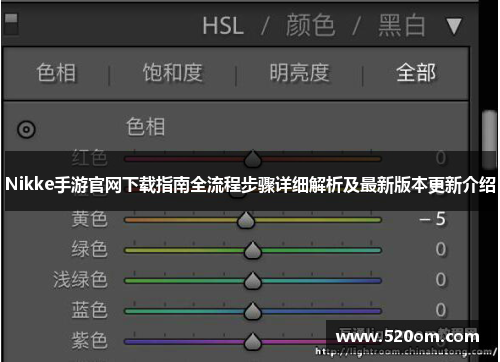
Task: Click the 黄色 hue slider handle
Action: click(x=246, y=220)
